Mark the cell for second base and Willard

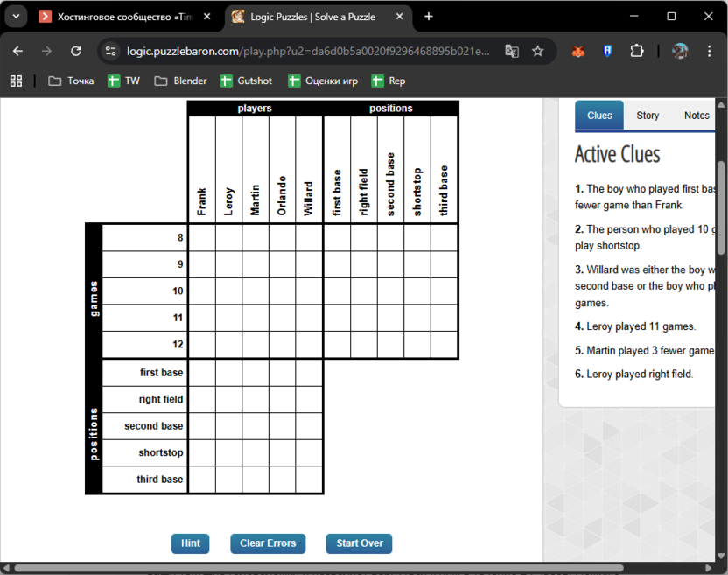[309, 426]
